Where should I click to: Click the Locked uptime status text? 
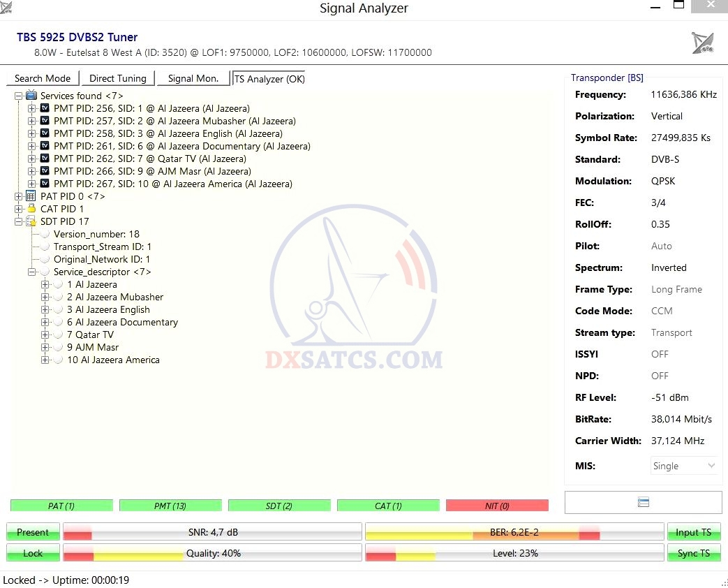(x=66, y=580)
